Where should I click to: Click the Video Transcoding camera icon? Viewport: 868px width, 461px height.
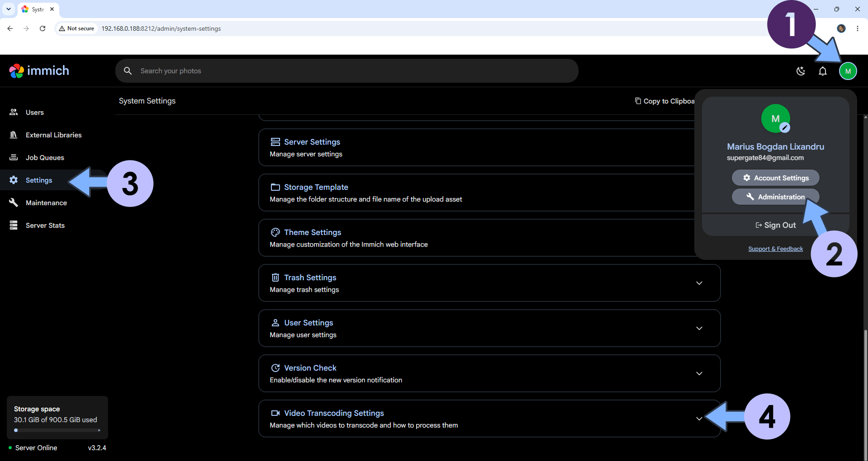click(275, 413)
